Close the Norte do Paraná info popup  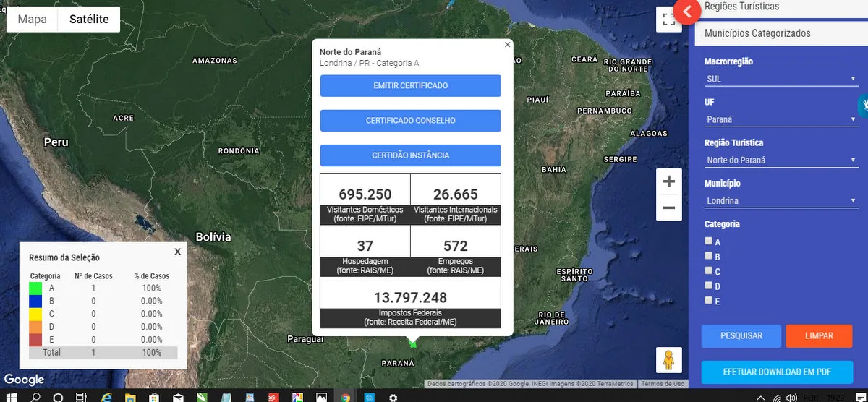(x=507, y=44)
